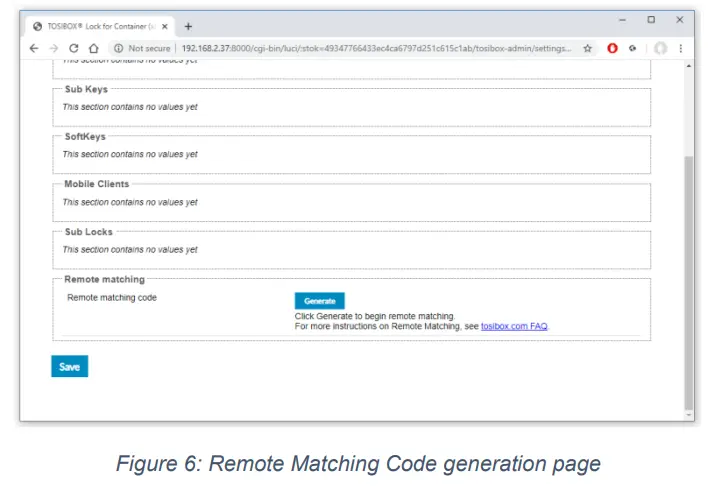The height and width of the screenshot is (501, 709).
Task: Open a new browser tab
Action: [188, 27]
